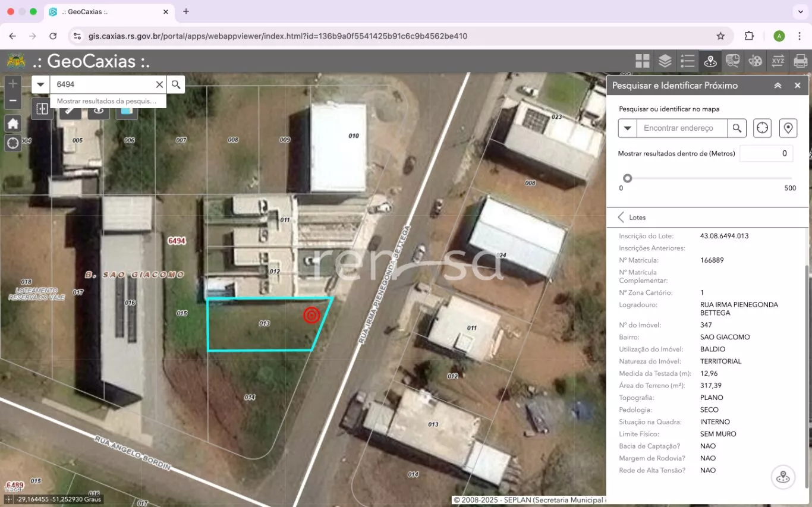The image size is (812, 507).
Task: Click the XYZ coordinate conversion tool
Action: (778, 61)
